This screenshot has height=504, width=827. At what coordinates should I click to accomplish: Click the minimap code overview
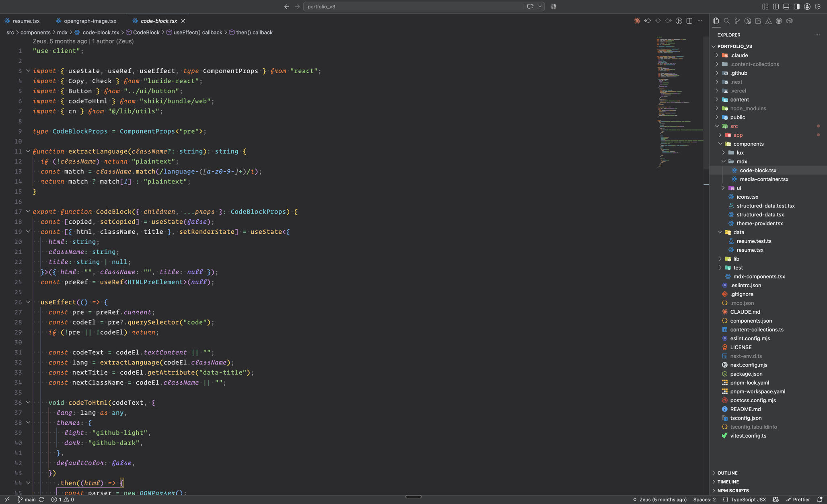679,103
